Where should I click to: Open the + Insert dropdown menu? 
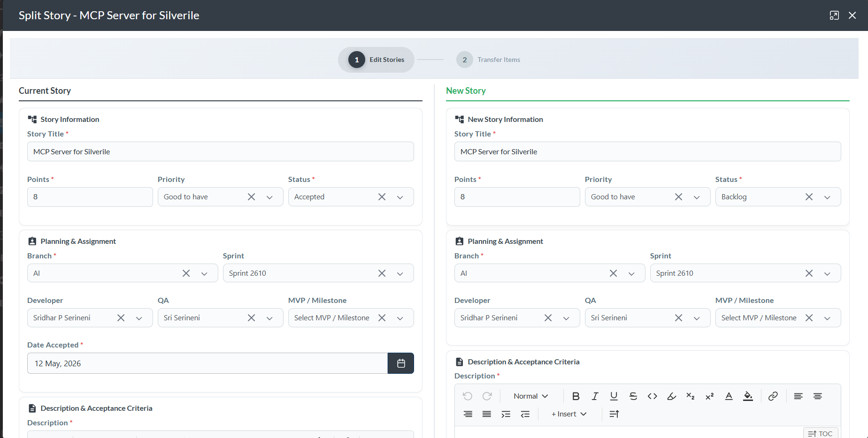pyautogui.click(x=569, y=414)
